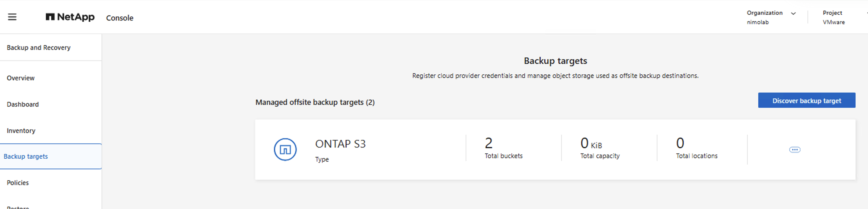Screen dimensions: 868x209
Task: Open Dashboard in sidebar
Action: 23,104
